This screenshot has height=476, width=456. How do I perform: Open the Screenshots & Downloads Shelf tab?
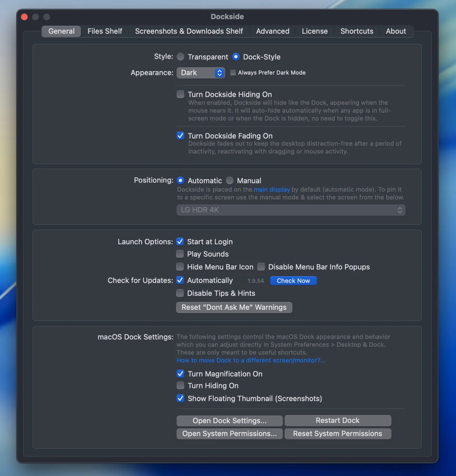(x=189, y=31)
